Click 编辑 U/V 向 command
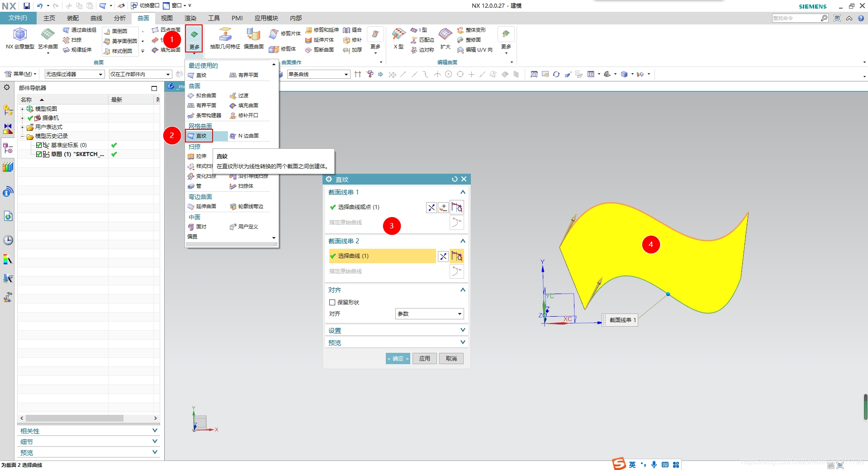 (474, 50)
